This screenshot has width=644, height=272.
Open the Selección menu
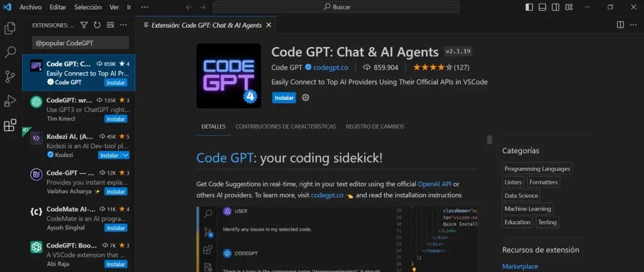click(x=88, y=7)
